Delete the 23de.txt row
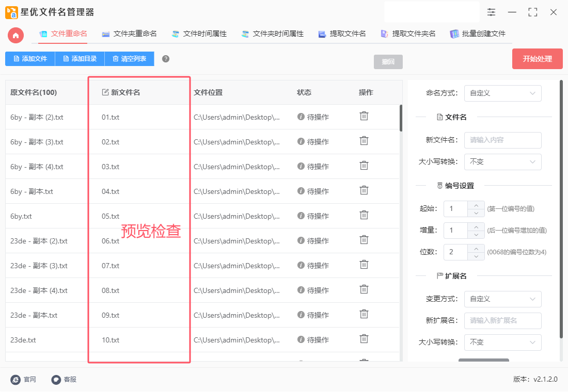Image resolution: width=568 pixels, height=392 pixels. 364,339
